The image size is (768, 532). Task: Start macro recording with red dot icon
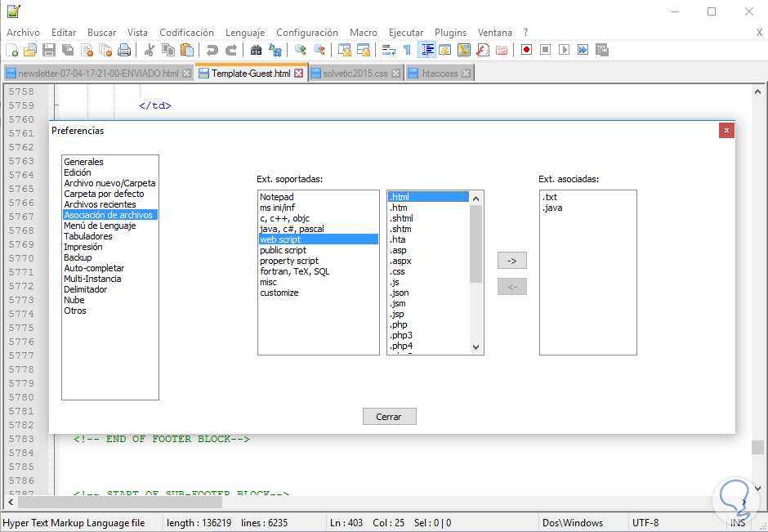[x=526, y=50]
